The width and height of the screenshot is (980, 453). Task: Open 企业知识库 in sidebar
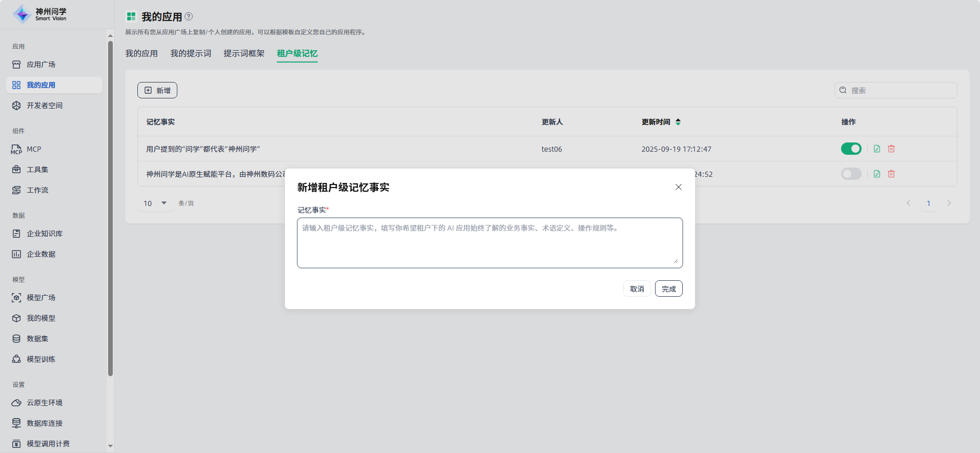click(x=45, y=234)
